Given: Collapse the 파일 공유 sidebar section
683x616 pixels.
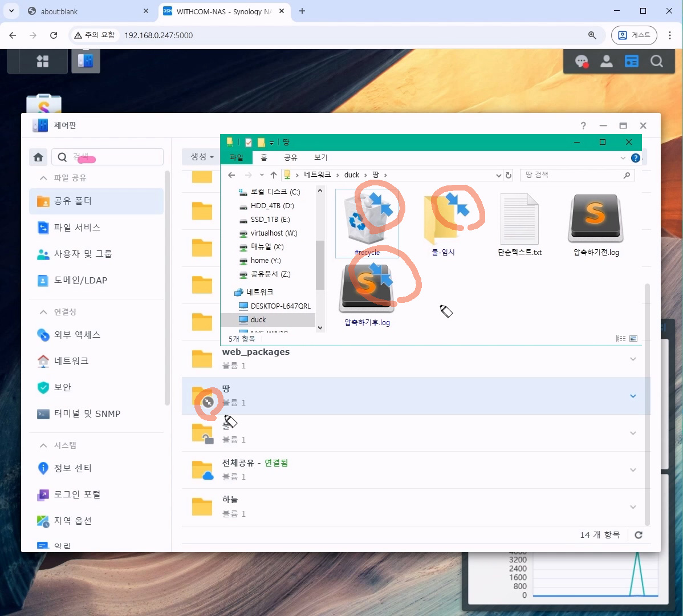Looking at the screenshot, I should point(43,178).
